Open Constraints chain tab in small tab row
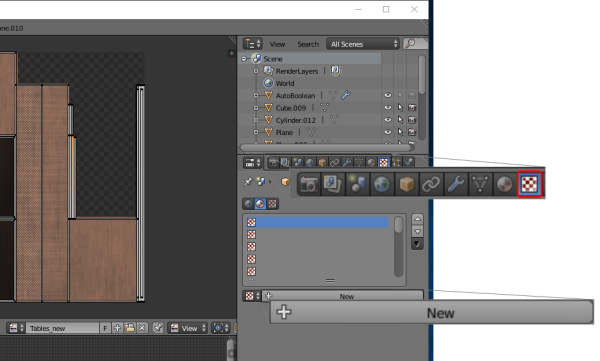 click(335, 163)
